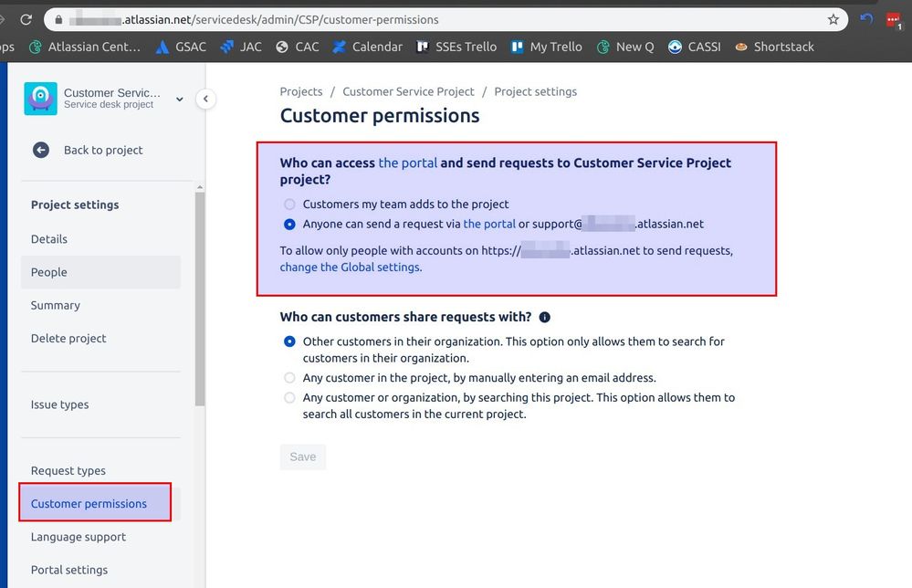Open the red chat extension icon
912x588 pixels.
pos(894,20)
